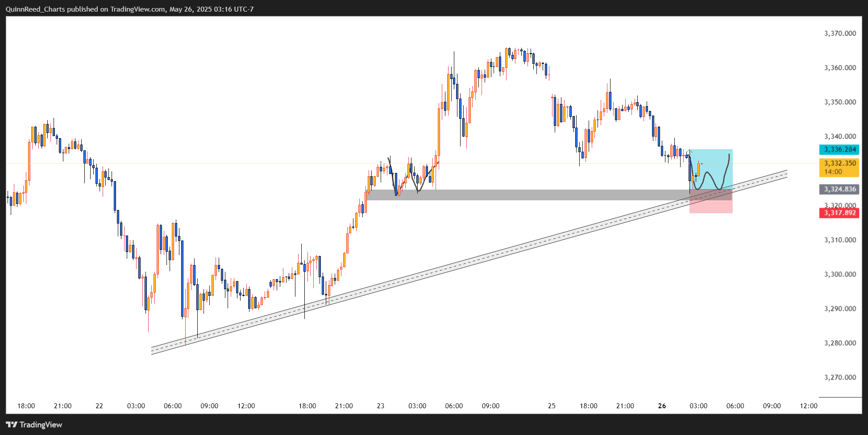Click the 3,336.284 take-profit price label

pyautogui.click(x=839, y=149)
